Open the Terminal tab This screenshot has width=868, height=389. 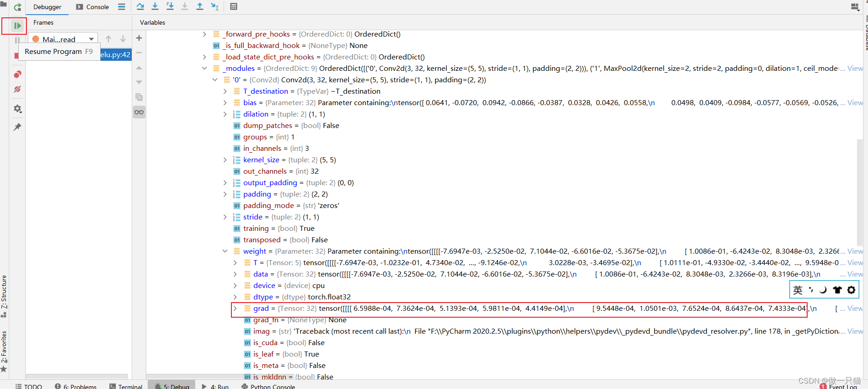pos(126,386)
